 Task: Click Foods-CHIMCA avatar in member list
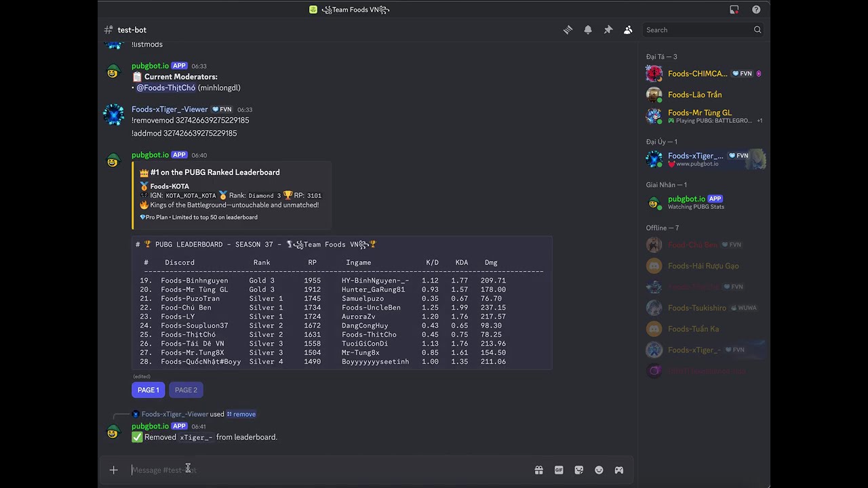pos(654,73)
